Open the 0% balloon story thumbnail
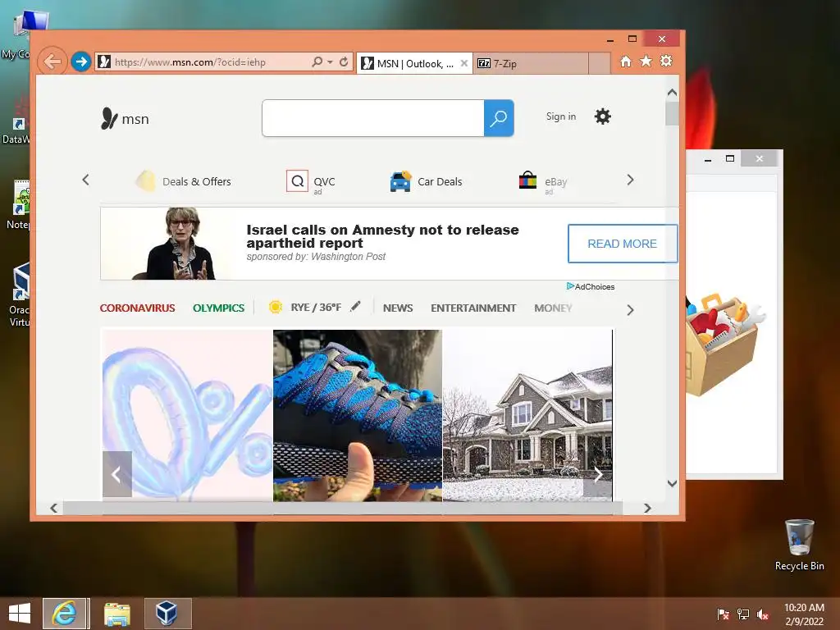This screenshot has height=630, width=840. (x=187, y=415)
